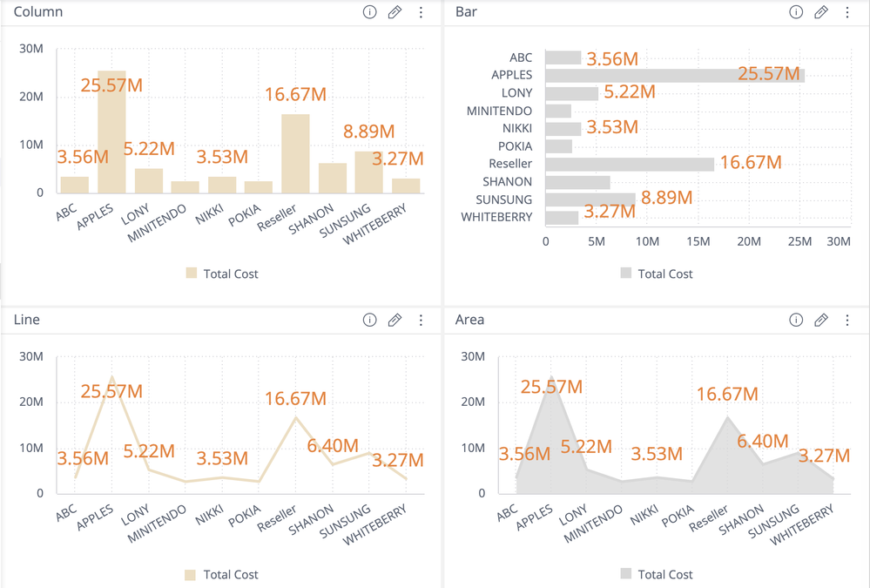Click pencil edit icon on Area panel
Viewport: 870px width, 588px height.
pyautogui.click(x=820, y=320)
